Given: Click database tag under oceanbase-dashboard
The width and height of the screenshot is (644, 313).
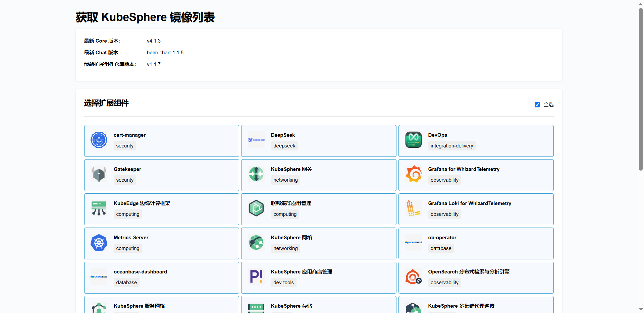Looking at the screenshot, I should [126, 283].
